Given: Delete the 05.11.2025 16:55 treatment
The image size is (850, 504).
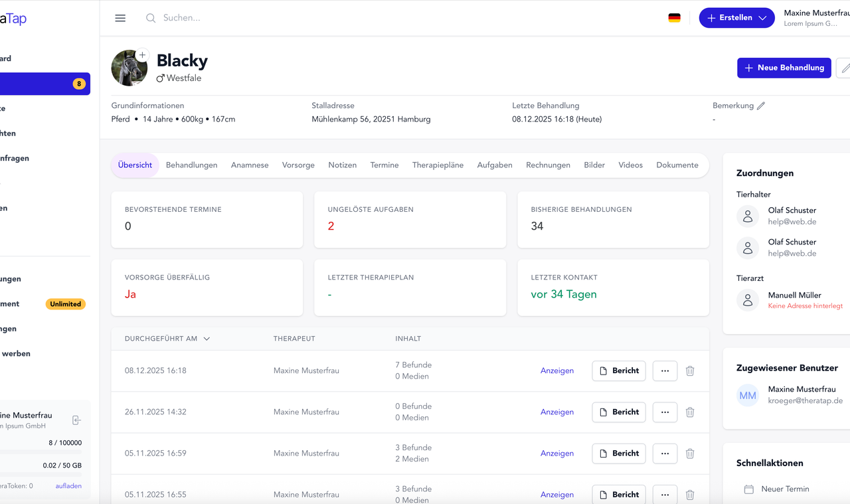Looking at the screenshot, I should coord(690,495).
